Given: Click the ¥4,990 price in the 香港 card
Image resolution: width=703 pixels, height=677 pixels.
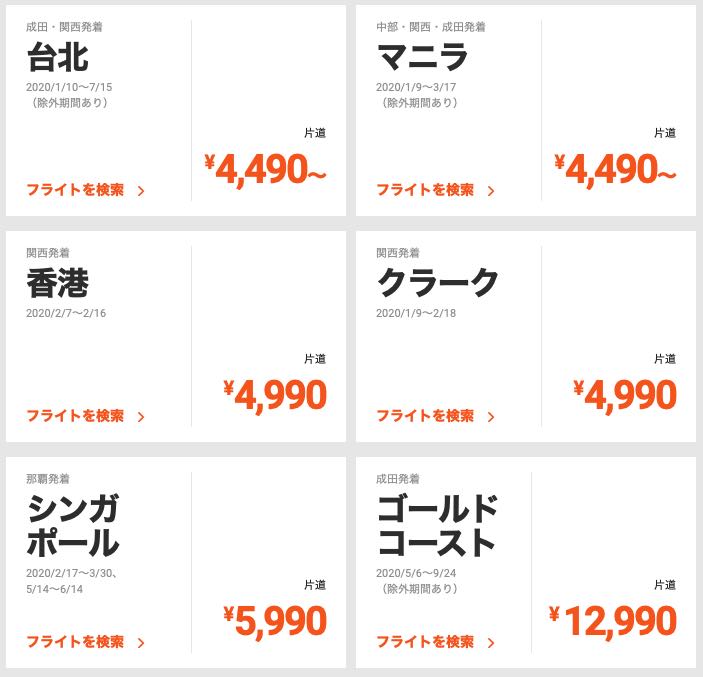Looking at the screenshot, I should click(x=275, y=395).
